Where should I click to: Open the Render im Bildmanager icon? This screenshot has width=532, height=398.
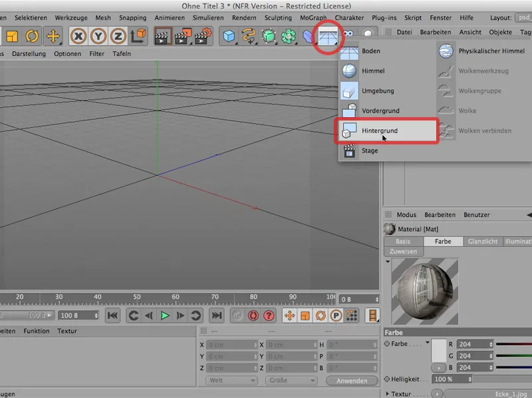pos(183,36)
